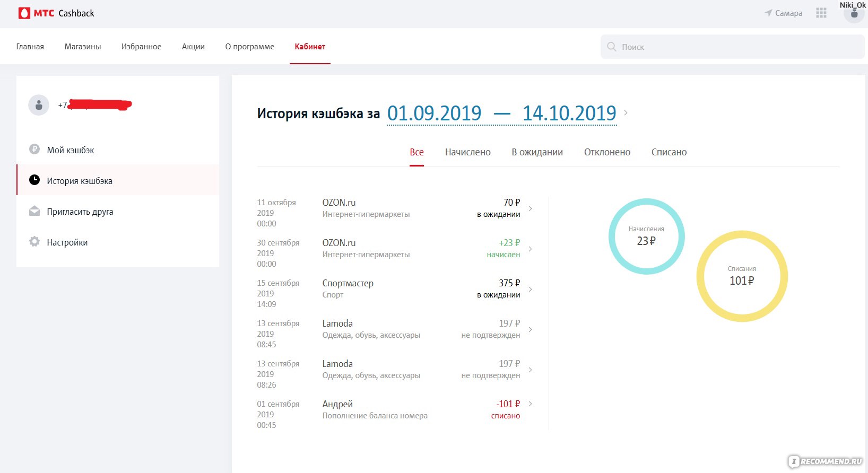The height and width of the screenshot is (473, 868).
Task: Click the +23 ₽ начислен amount
Action: 504,248
